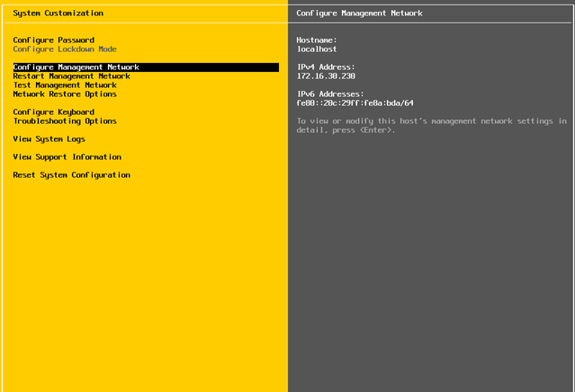Click the Hostname: label
Image resolution: width=575 pixels, height=392 pixels.
click(317, 40)
